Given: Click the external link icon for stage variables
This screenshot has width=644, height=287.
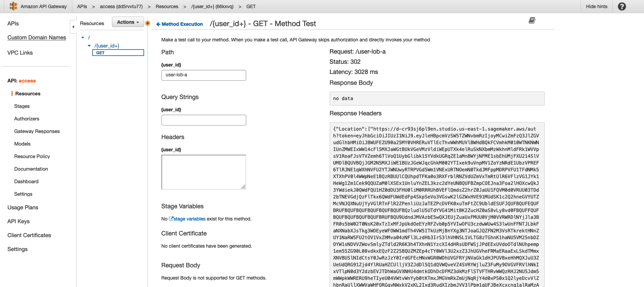Looking at the screenshot, I should 171,219.
